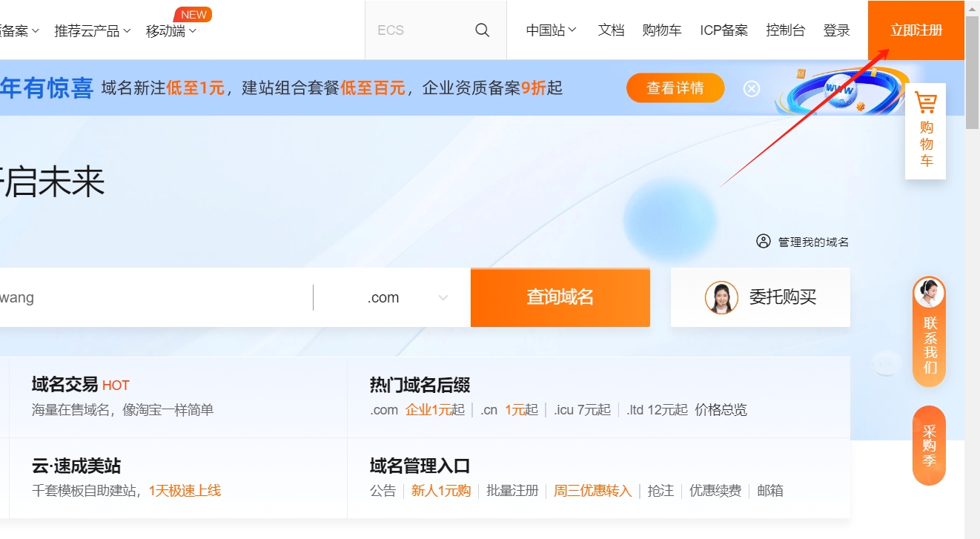
Task: Click the page vertical scrollbar thumb
Action: [x=972, y=74]
